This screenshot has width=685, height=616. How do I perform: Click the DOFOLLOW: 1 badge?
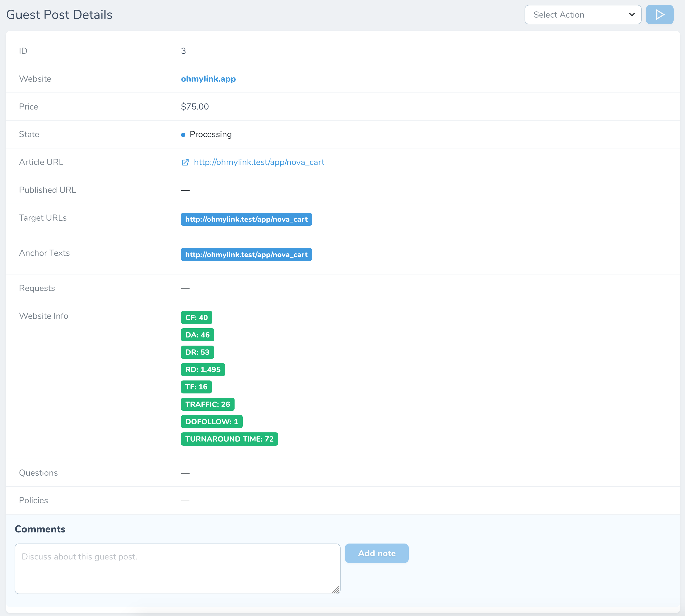click(212, 421)
